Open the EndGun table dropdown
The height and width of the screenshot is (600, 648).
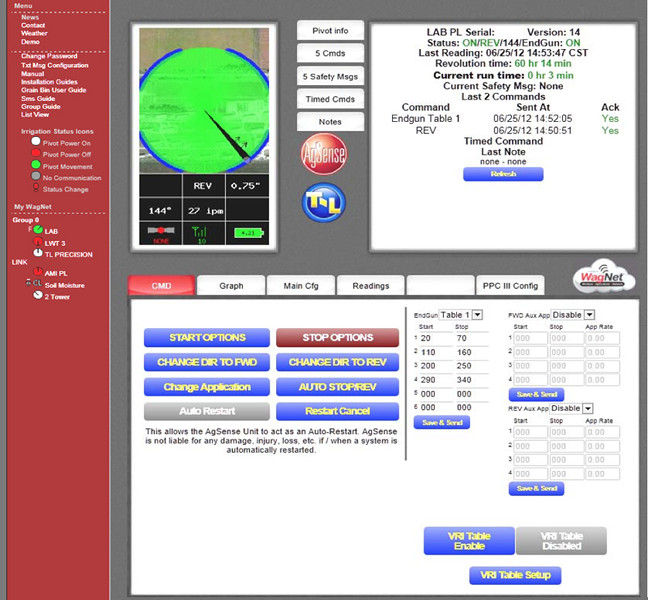point(462,315)
